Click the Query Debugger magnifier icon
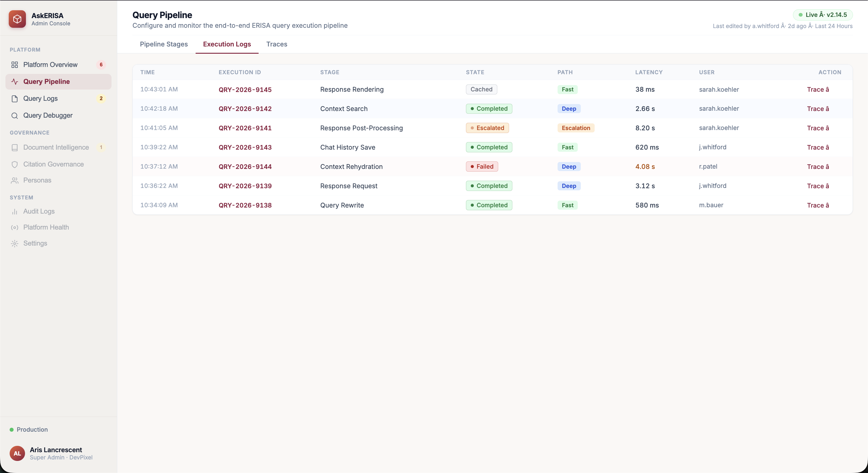Image resolution: width=868 pixels, height=473 pixels. tap(14, 116)
